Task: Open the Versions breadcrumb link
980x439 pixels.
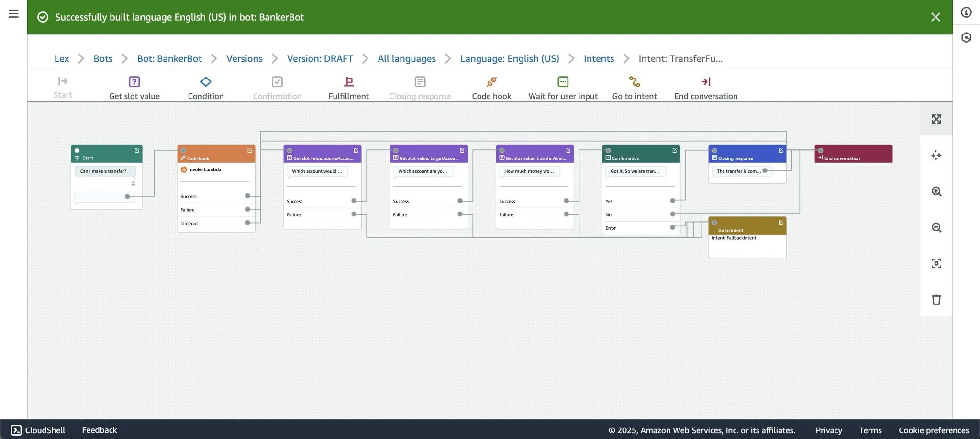Action: tap(245, 58)
